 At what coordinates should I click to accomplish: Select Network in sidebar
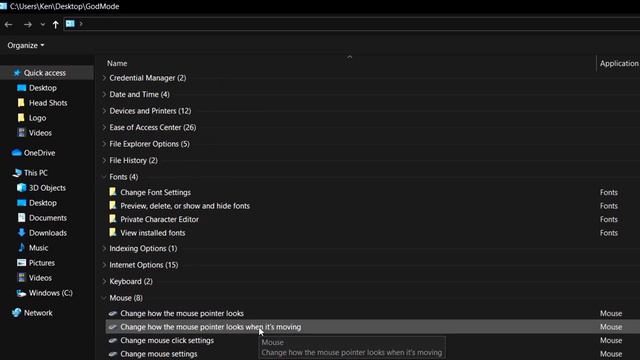38,313
